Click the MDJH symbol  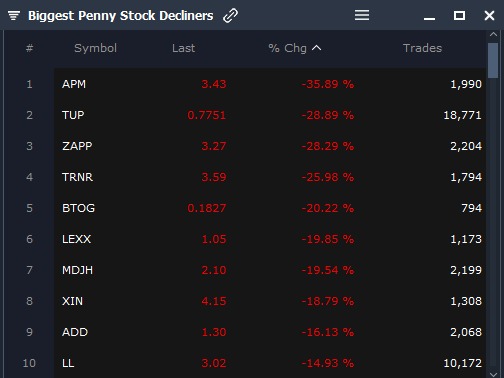tap(77, 270)
